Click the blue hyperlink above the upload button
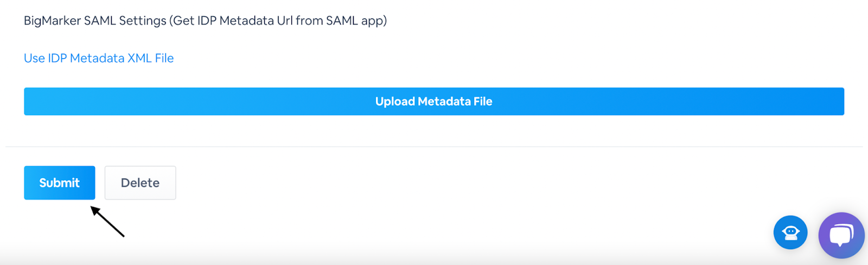Screen dimensions: 868x265 click(x=99, y=58)
